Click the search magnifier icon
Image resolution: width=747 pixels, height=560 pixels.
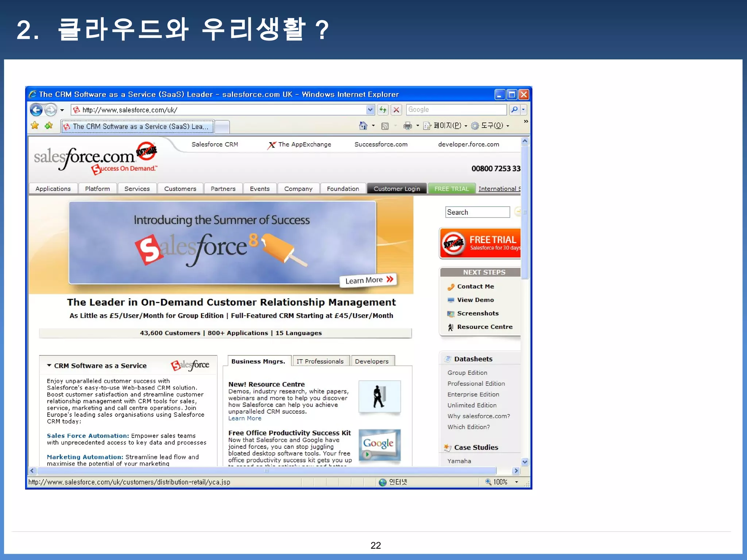click(x=514, y=110)
